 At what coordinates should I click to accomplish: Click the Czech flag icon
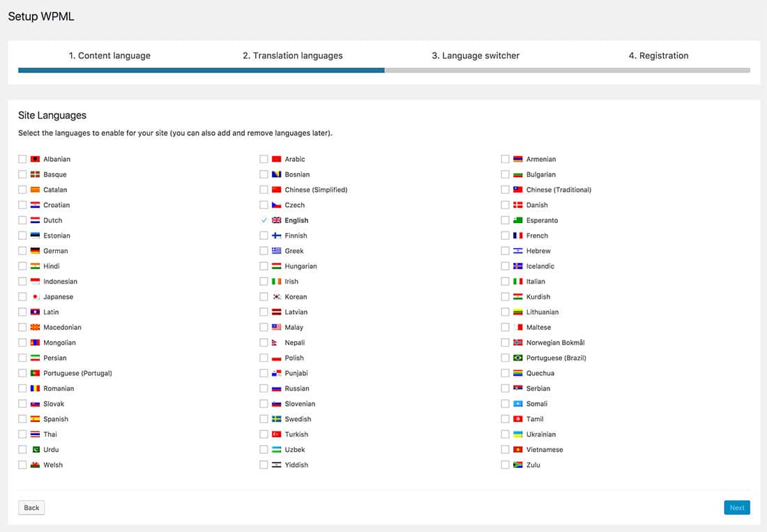276,205
